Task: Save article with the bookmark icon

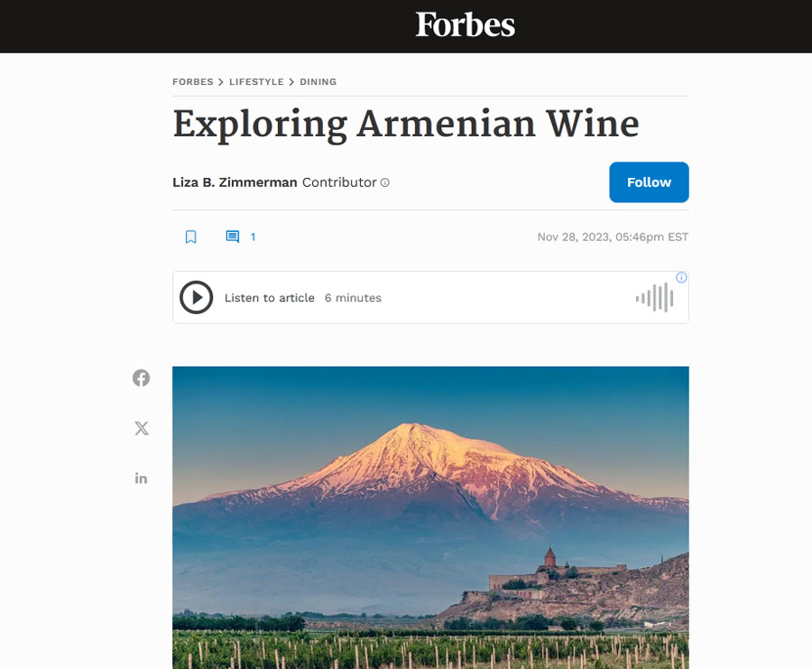Action: click(x=190, y=237)
